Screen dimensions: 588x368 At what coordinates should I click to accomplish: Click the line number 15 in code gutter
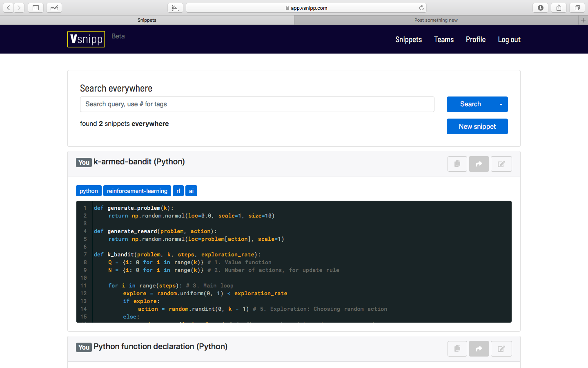(x=83, y=316)
